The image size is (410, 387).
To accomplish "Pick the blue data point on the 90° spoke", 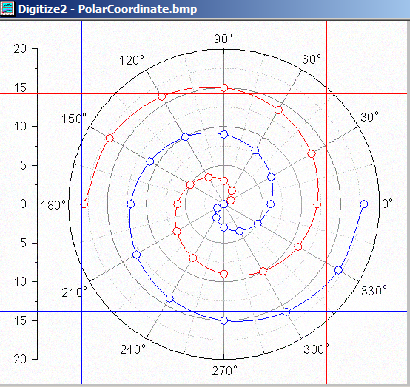I will pos(224,134).
